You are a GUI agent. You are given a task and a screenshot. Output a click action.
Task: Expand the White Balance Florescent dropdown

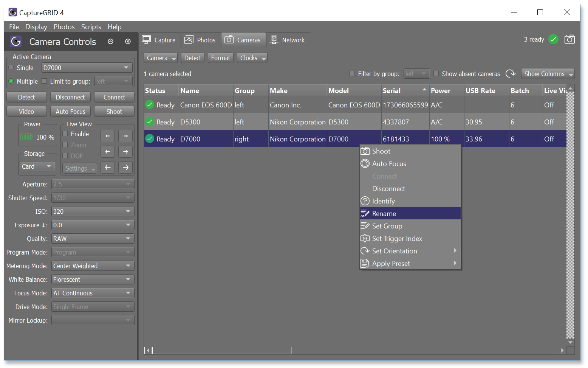[93, 279]
